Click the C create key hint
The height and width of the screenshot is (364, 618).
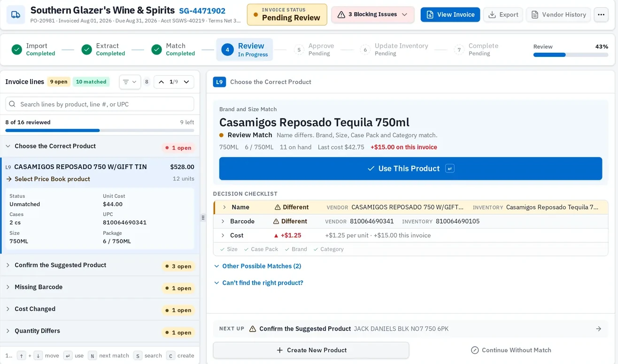tap(170, 356)
